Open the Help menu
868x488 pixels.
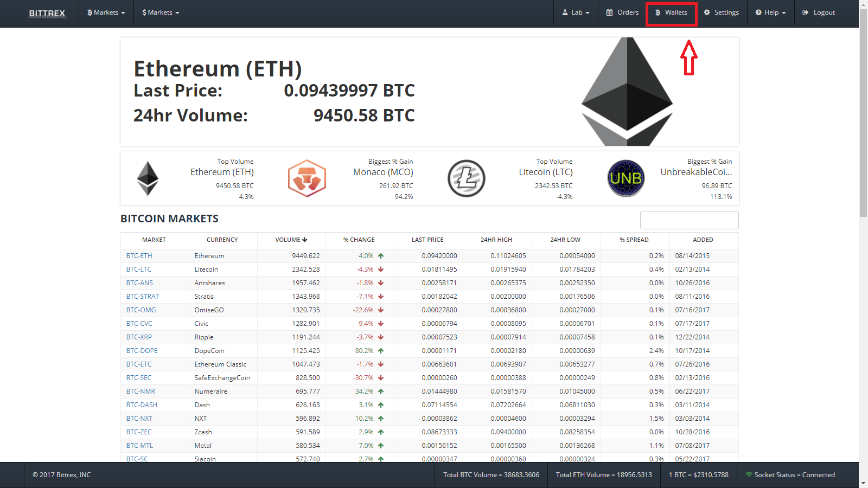(770, 12)
